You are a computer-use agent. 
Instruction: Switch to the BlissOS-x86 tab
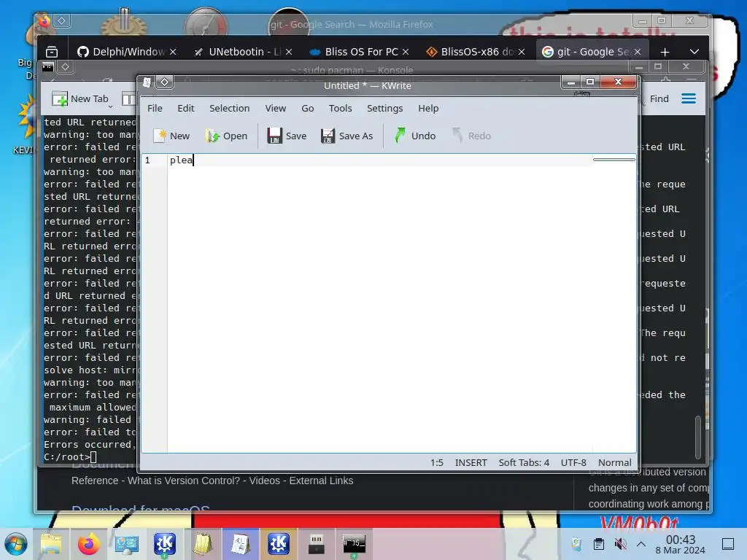coord(469,52)
